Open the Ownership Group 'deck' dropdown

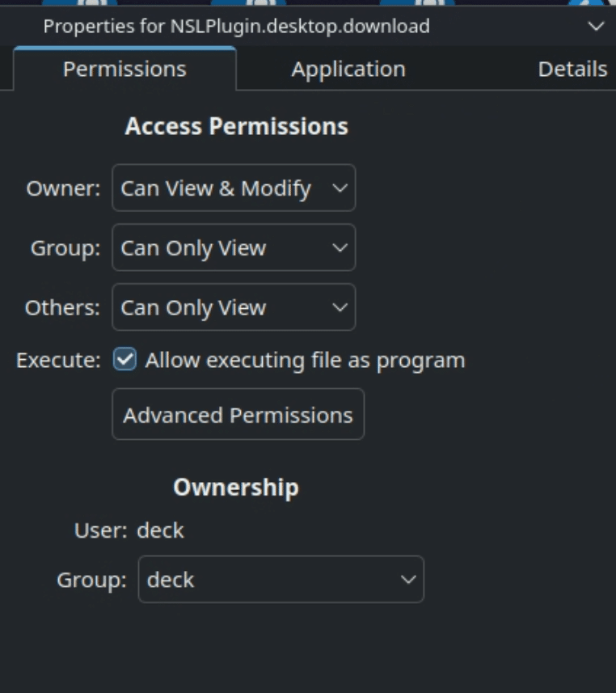[281, 580]
